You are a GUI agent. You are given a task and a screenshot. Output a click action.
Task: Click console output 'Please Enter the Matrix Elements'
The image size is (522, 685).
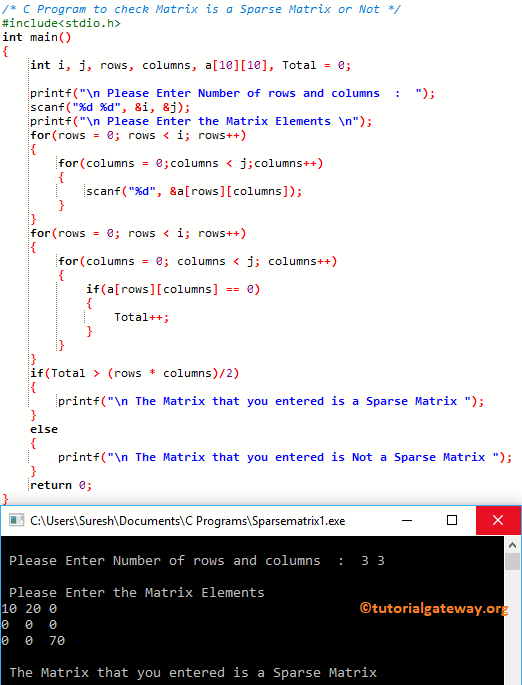137,593
